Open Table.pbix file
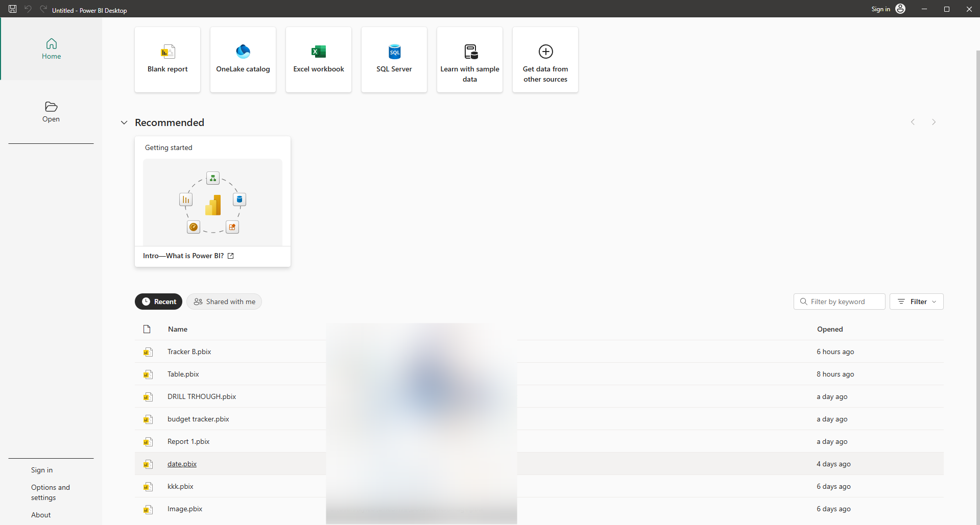This screenshot has height=525, width=980. [183, 374]
